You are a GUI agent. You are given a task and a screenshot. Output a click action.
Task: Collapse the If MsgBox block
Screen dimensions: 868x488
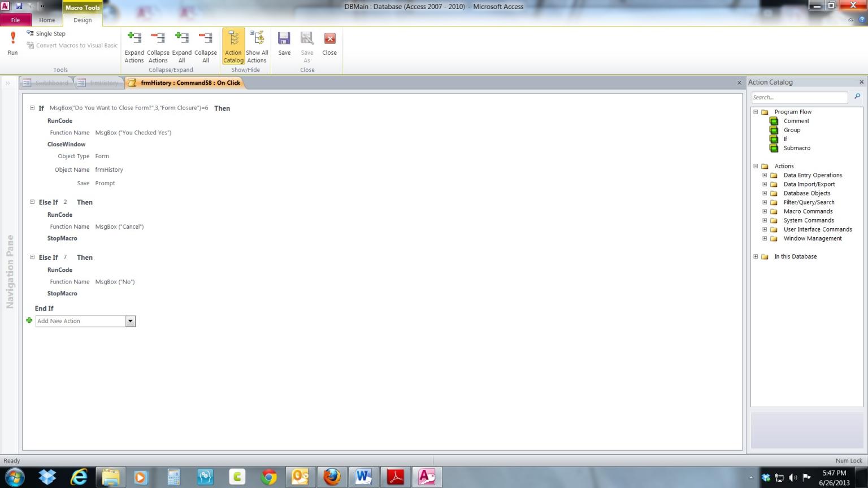[32, 107]
